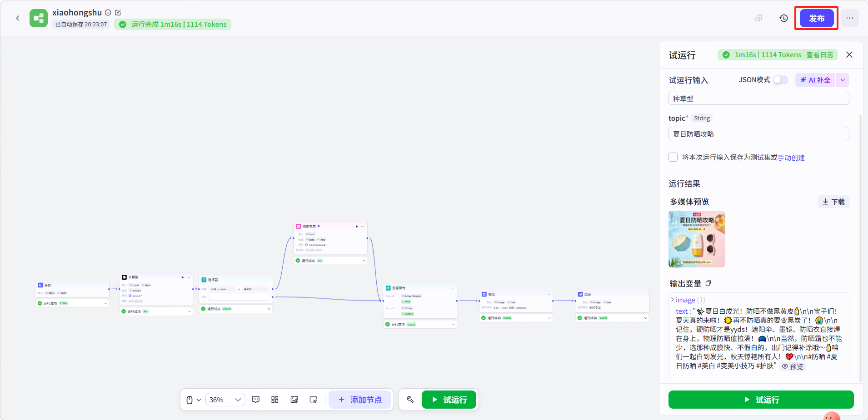Click the back arrow icon
This screenshot has width=868, height=420.
[18, 18]
